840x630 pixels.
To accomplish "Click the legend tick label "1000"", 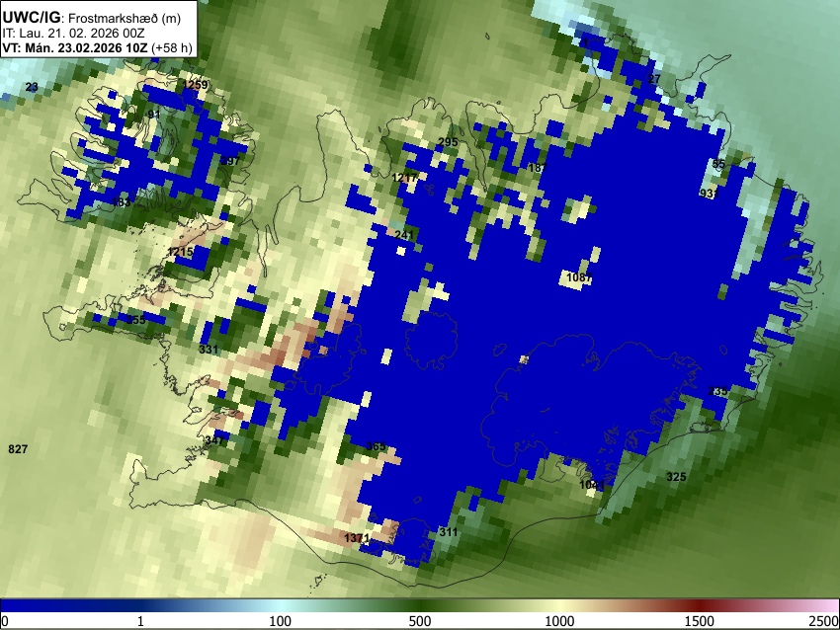I will 559,621.
